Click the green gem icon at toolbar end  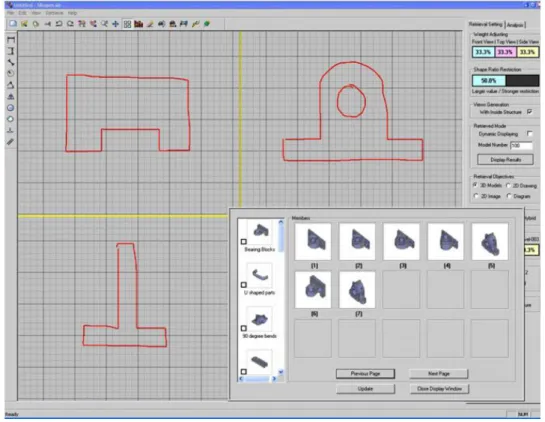(207, 24)
